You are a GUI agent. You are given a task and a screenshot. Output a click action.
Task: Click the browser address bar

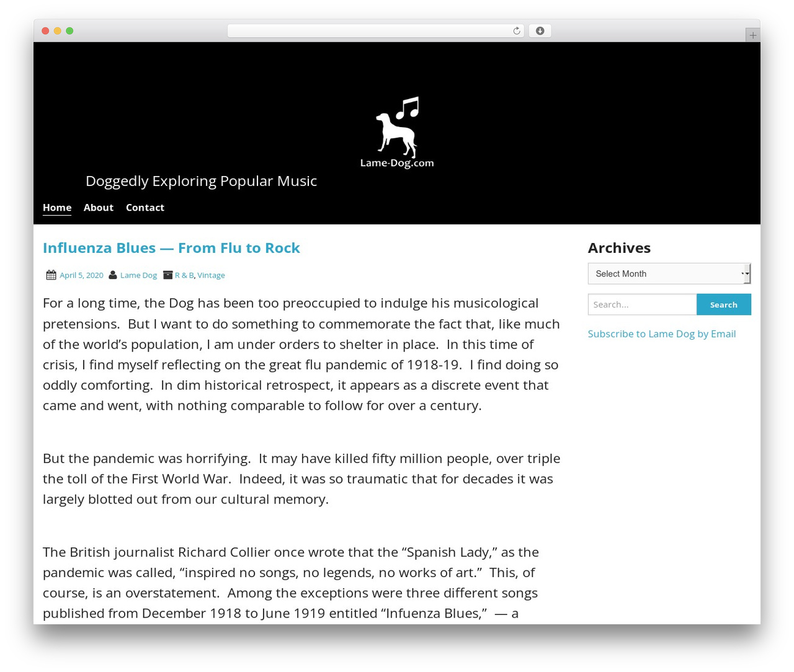[375, 31]
